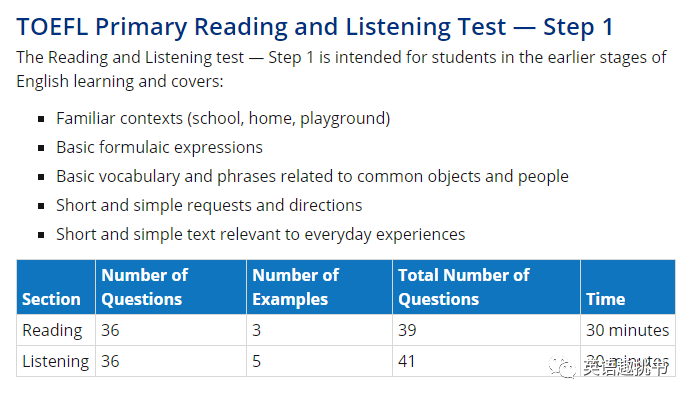Click the Basic vocabulary and phrases bullet
The image size is (690, 399).
(x=312, y=177)
